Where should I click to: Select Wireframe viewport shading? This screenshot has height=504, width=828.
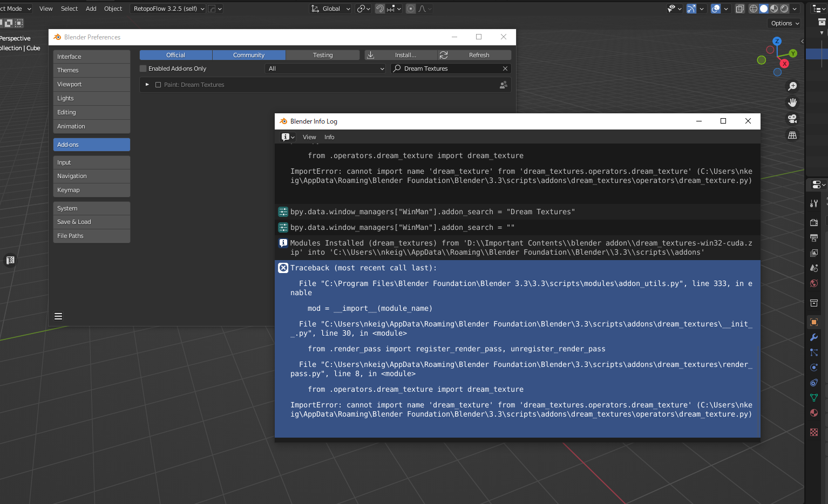tap(754, 9)
